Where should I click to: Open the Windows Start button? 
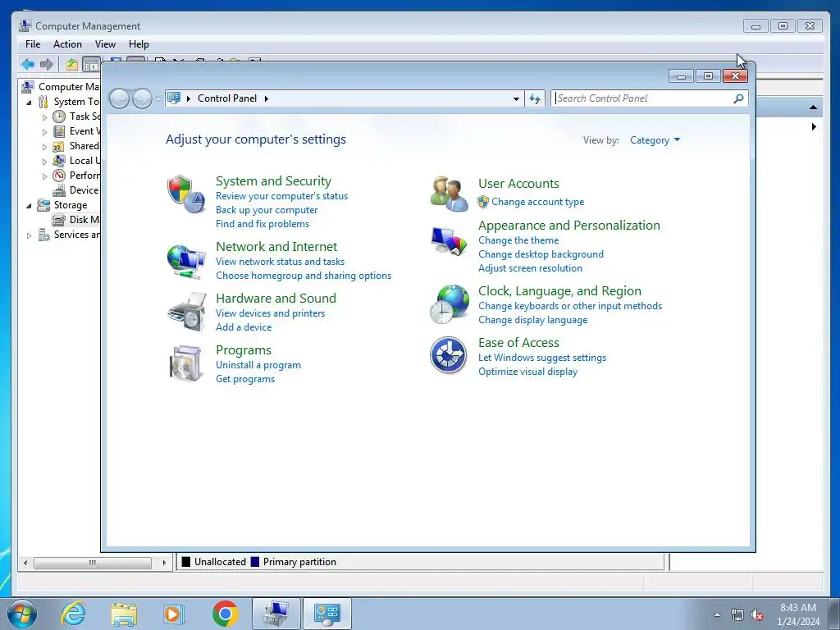(22, 614)
